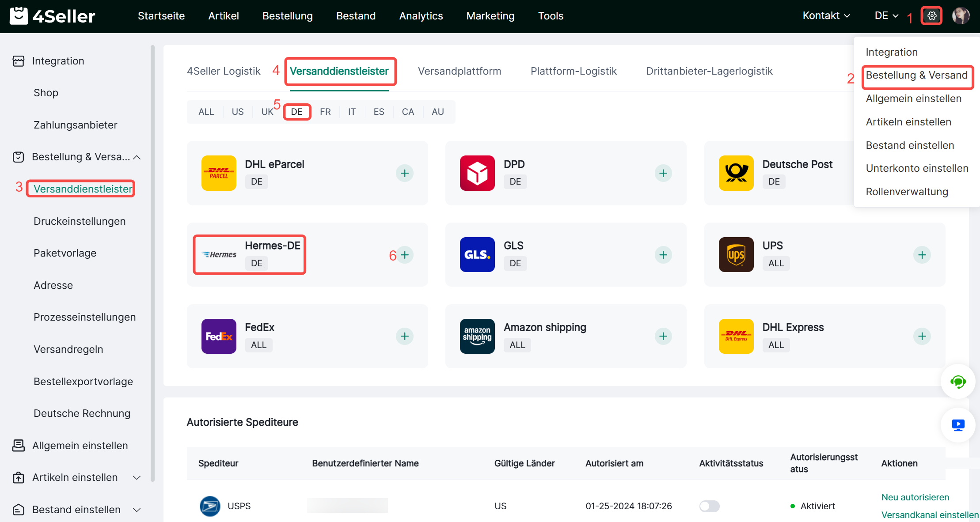Add GLS carrier via plus button
Screen dimensions: 980x522
(x=663, y=255)
